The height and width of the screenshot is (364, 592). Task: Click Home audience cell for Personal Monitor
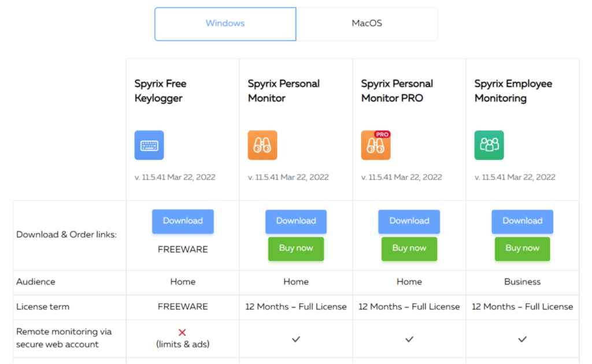(x=296, y=282)
